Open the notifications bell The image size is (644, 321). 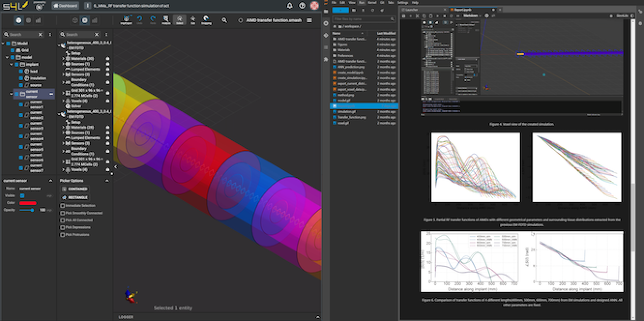click(x=290, y=6)
